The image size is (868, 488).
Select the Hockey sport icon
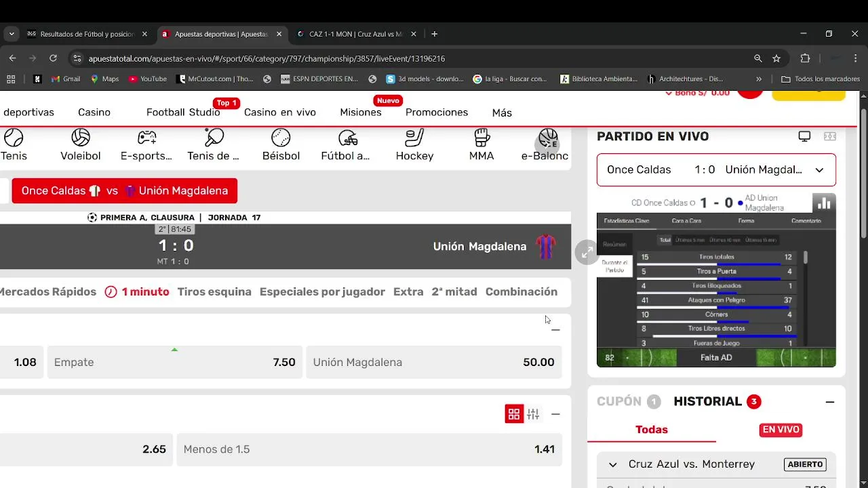coord(414,138)
